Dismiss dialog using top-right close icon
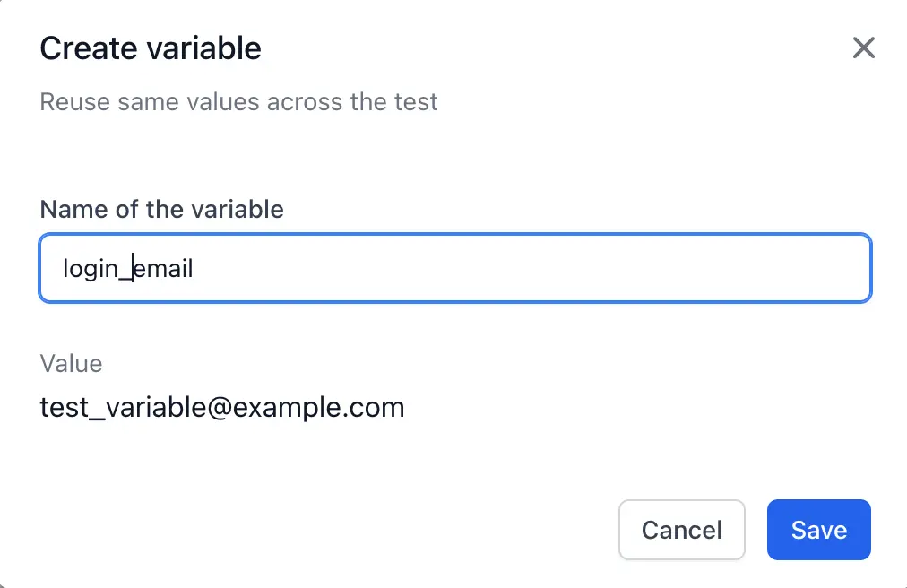 click(863, 48)
